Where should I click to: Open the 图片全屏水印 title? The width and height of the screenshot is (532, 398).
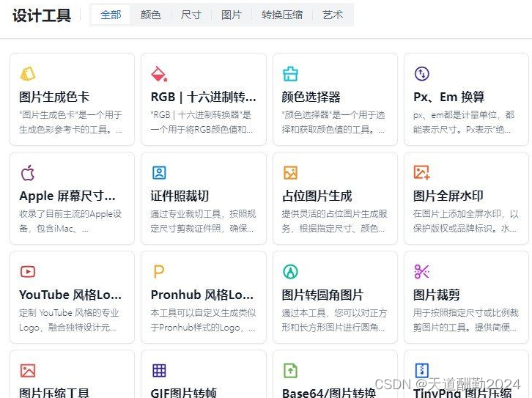[x=448, y=196]
